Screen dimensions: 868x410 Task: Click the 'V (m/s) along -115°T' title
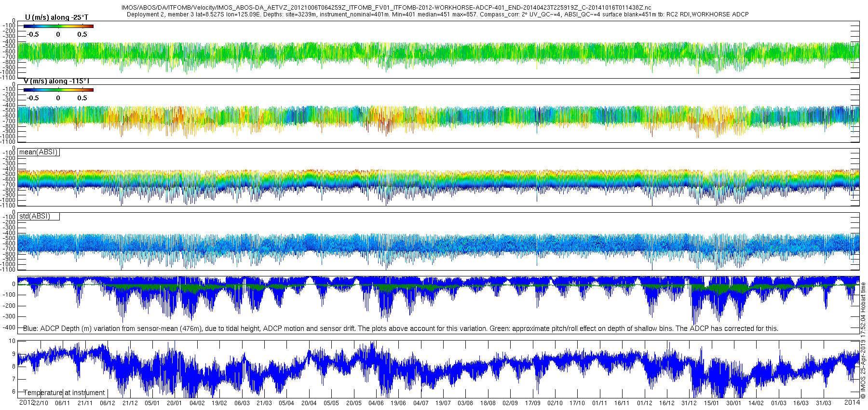tap(56, 81)
